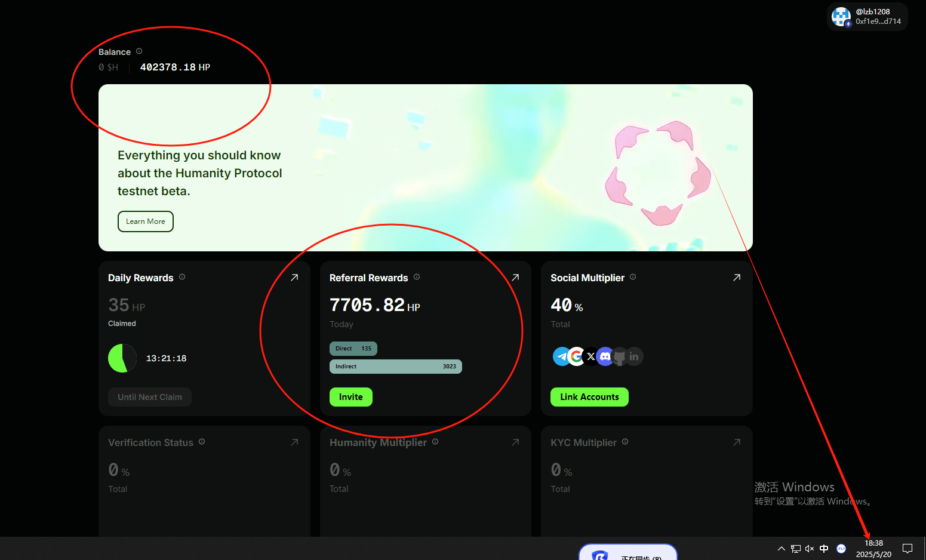Click the Until Next Claim button
926x560 pixels.
point(150,397)
